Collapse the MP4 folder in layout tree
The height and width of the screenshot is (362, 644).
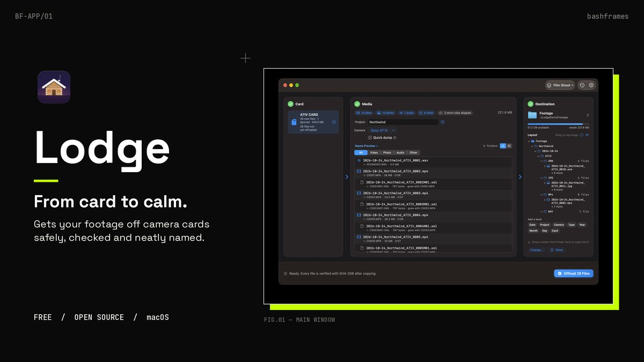point(541,195)
